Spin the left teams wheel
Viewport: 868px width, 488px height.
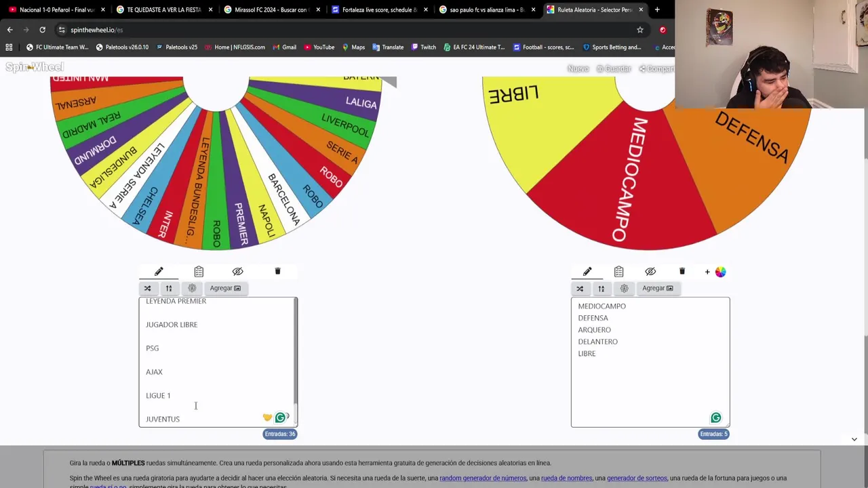[x=217, y=163]
